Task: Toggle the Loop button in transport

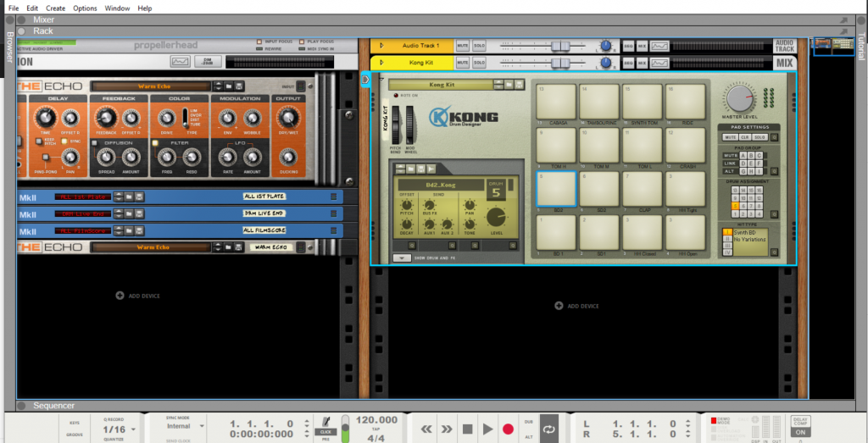Action: [x=549, y=429]
